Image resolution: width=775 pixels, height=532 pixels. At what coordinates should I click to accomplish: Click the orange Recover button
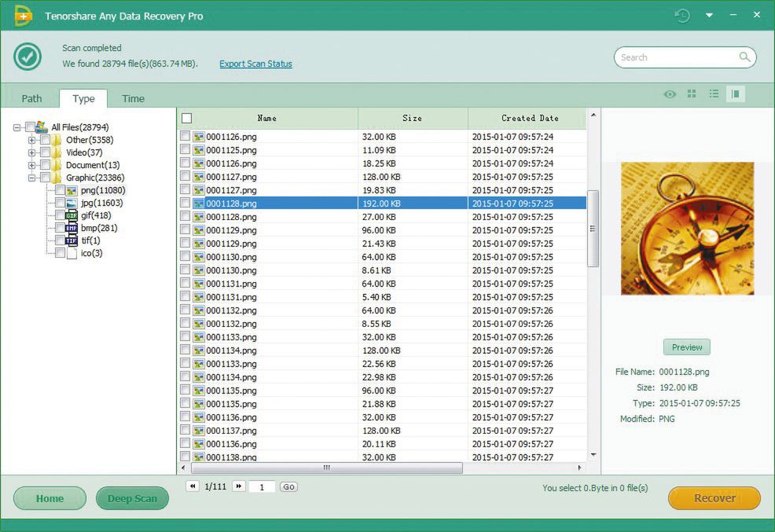[x=714, y=498]
